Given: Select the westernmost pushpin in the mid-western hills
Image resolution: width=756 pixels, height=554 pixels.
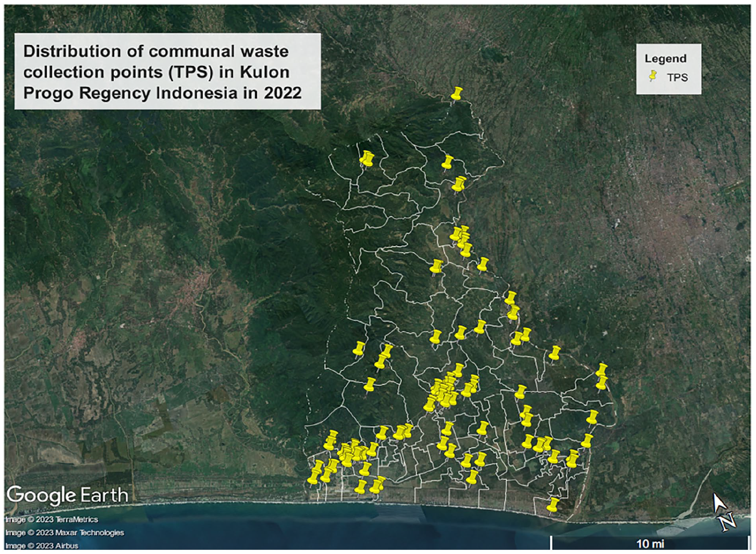Looking at the screenshot, I should coord(359,349).
